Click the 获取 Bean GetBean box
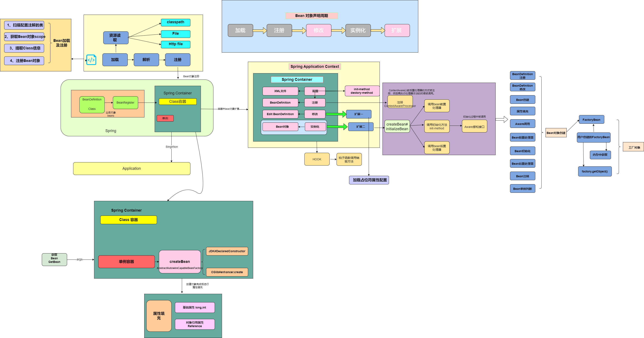 tap(54, 259)
